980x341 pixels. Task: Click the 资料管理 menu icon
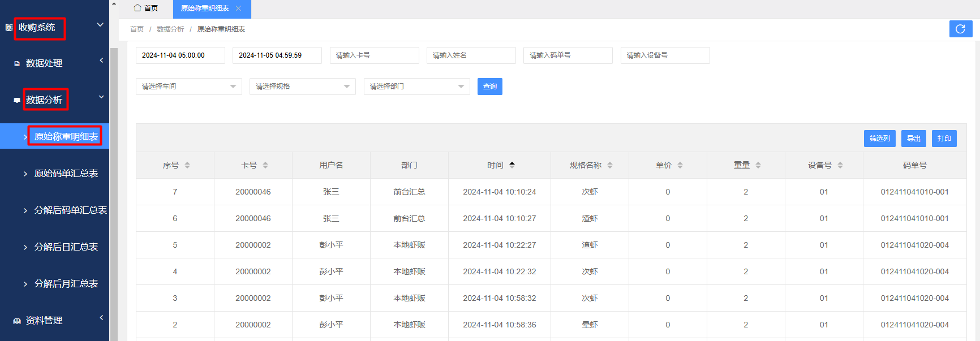click(17, 321)
